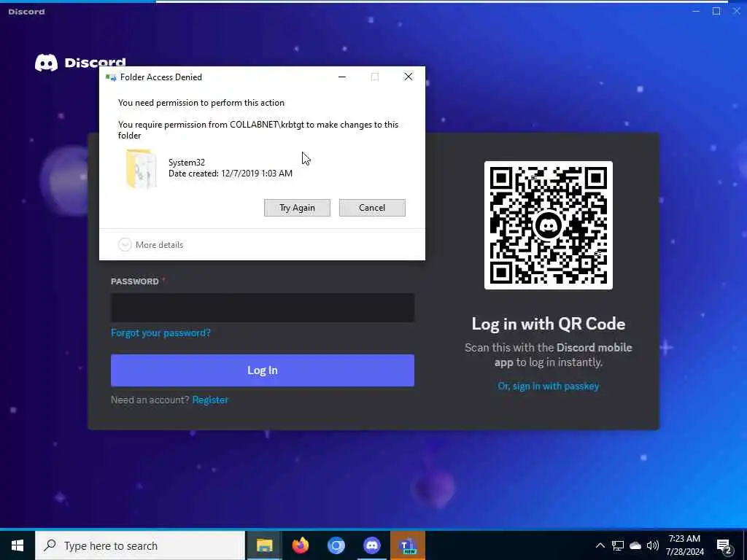The width and height of the screenshot is (747, 560).
Task: Open Microsoft Teams from the taskbar
Action: [x=408, y=545]
